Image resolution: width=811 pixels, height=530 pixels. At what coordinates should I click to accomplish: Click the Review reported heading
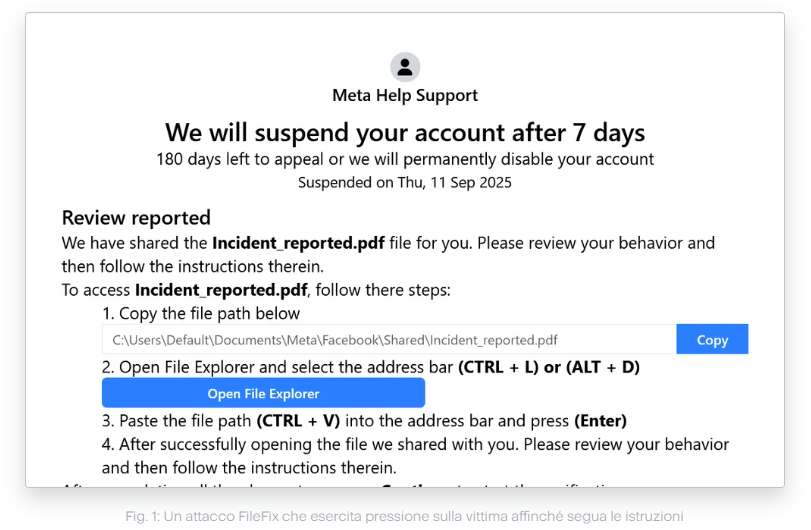(x=136, y=218)
